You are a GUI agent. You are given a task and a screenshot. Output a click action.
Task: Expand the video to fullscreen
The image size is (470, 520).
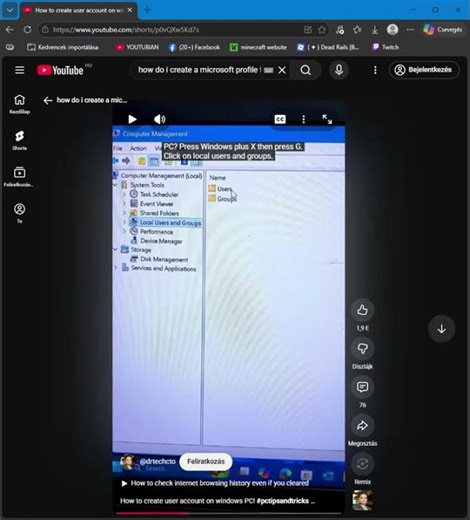pos(327,119)
